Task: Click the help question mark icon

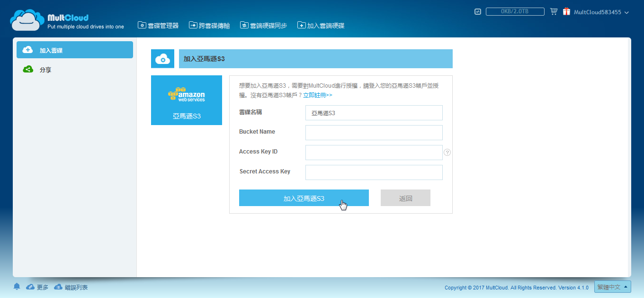Action: click(x=447, y=153)
